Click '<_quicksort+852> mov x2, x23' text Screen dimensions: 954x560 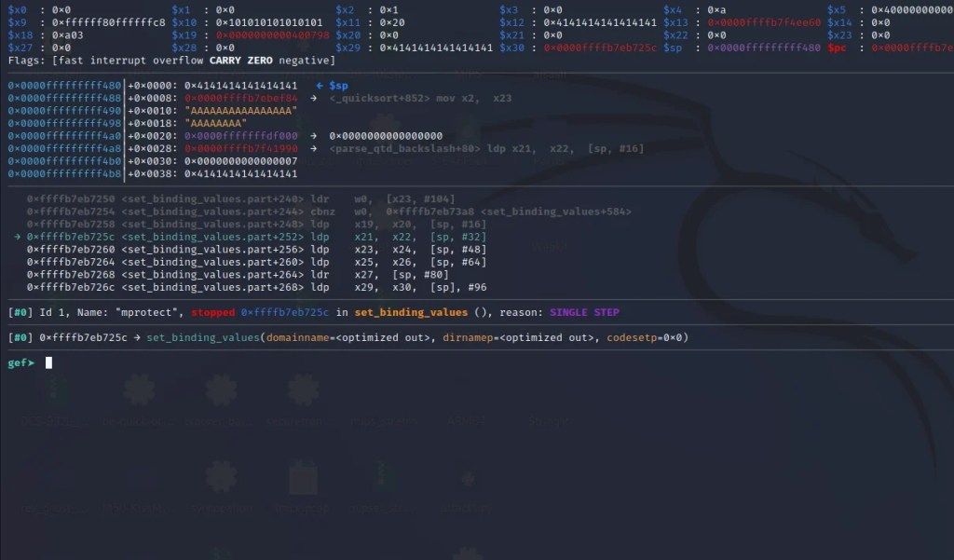420,99
